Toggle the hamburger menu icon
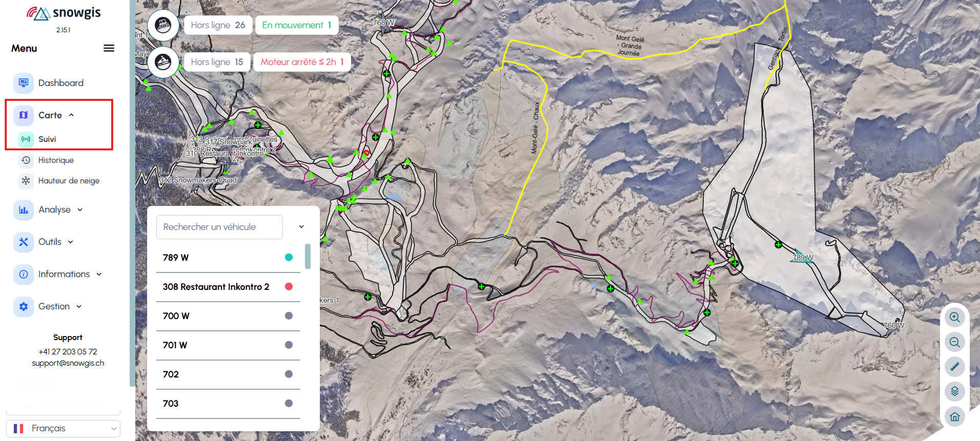 [x=109, y=48]
